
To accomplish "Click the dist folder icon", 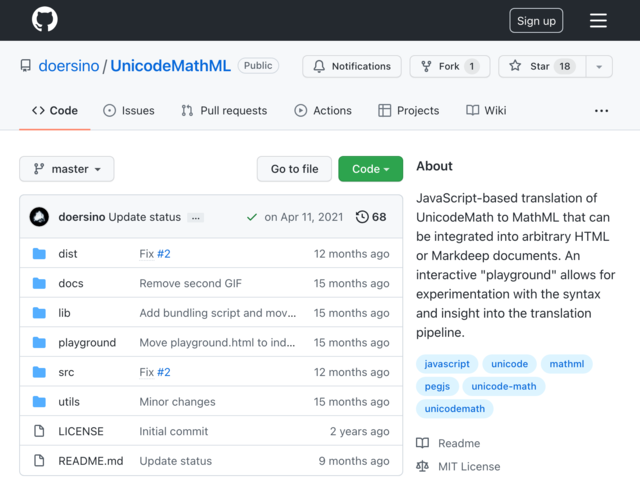I will pyautogui.click(x=39, y=253).
